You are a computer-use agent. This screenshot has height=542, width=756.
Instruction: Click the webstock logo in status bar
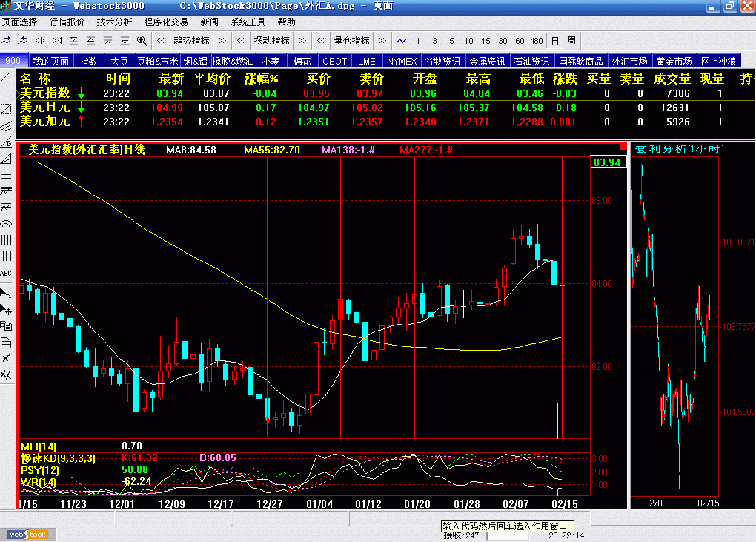click(x=27, y=535)
